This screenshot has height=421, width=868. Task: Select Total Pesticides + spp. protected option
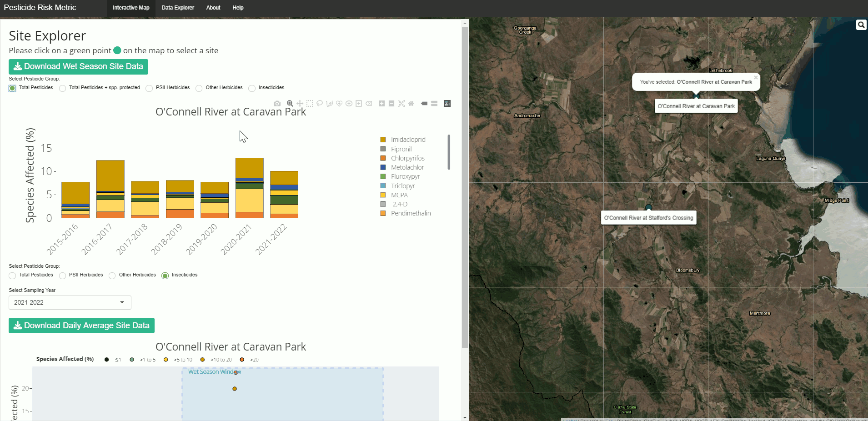click(x=62, y=88)
